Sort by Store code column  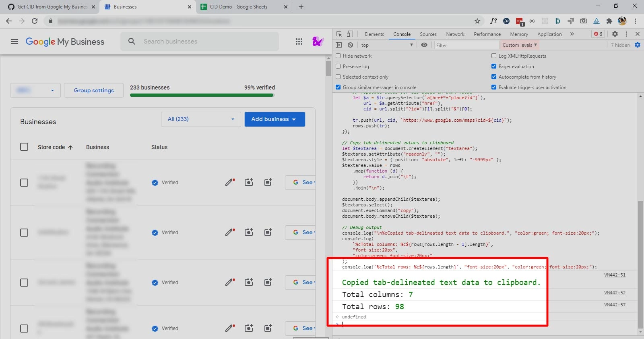click(55, 147)
